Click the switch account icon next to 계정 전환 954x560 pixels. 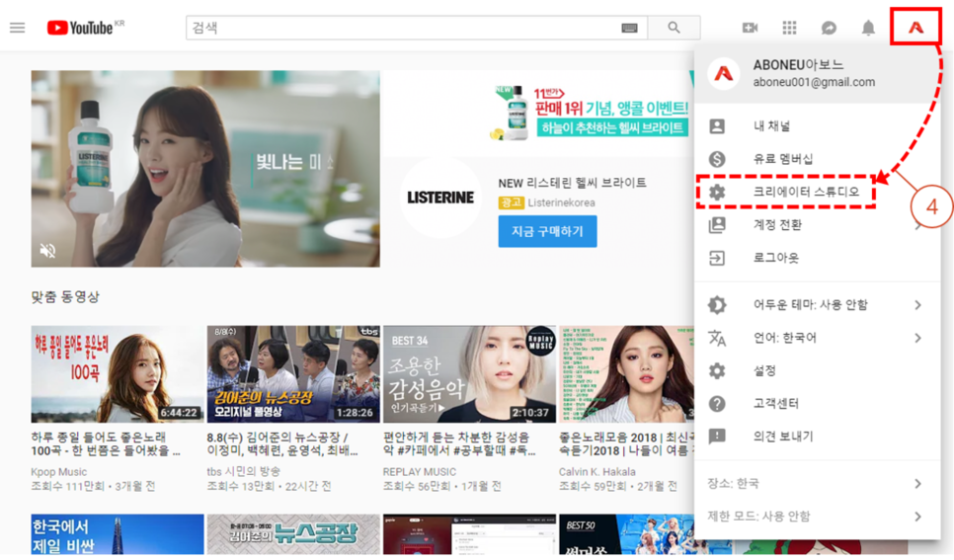[717, 224]
